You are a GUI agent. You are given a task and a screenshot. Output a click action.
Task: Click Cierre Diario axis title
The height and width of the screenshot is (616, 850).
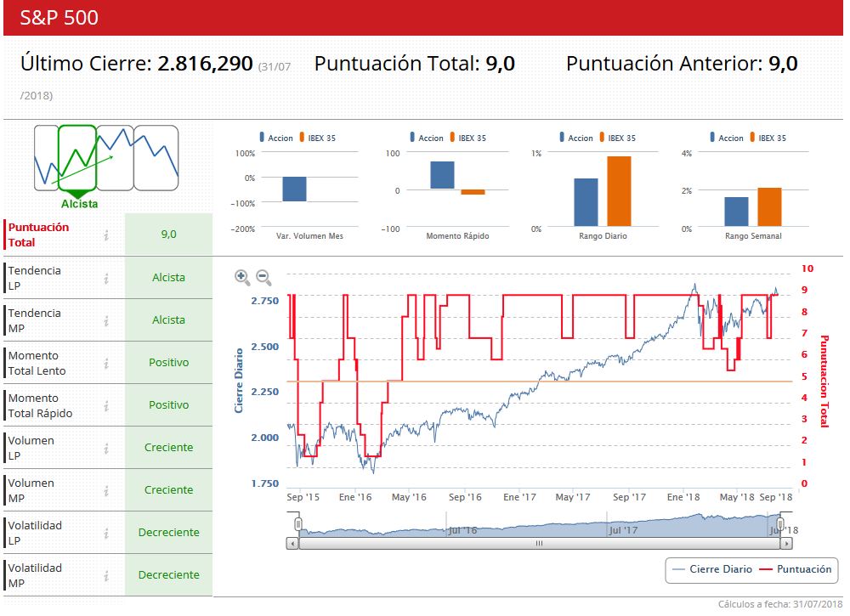tap(239, 381)
